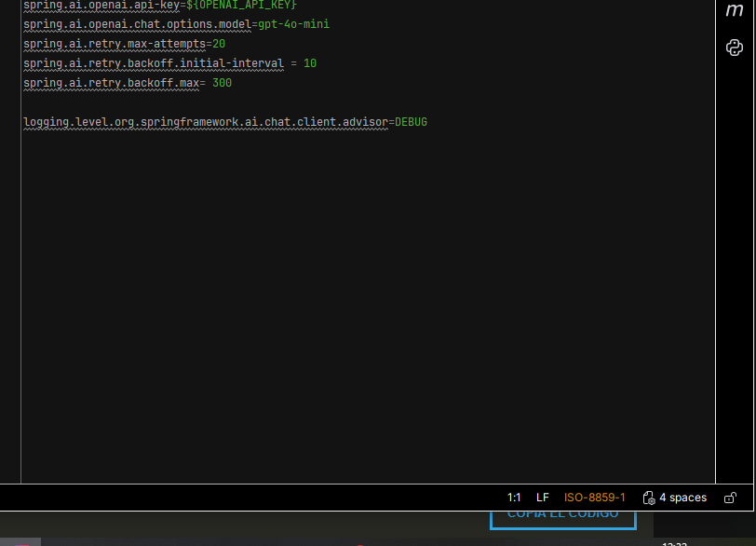Click spring.ai.retry.backoff.initial-interval key
This screenshot has width=756, height=546.
tap(154, 63)
